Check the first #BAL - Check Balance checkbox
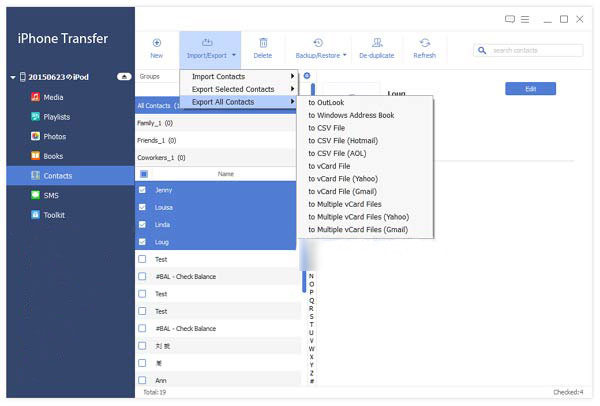The width and height of the screenshot is (600, 406). 142,276
